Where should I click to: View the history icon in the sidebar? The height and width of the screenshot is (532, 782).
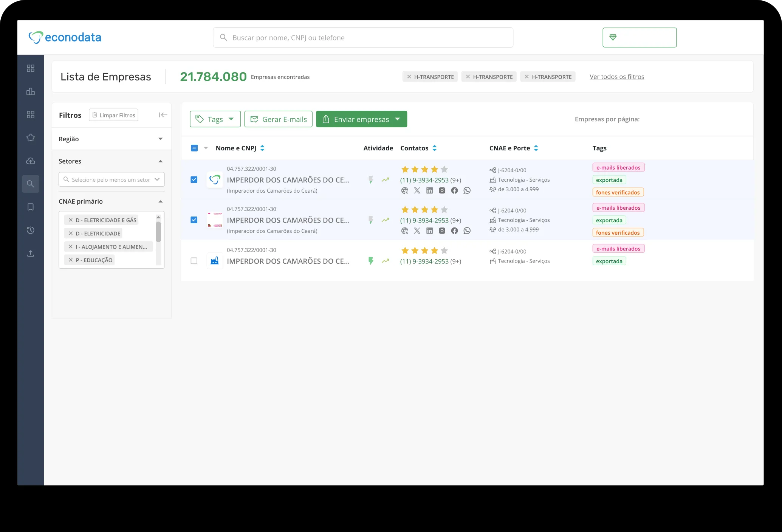click(31, 230)
